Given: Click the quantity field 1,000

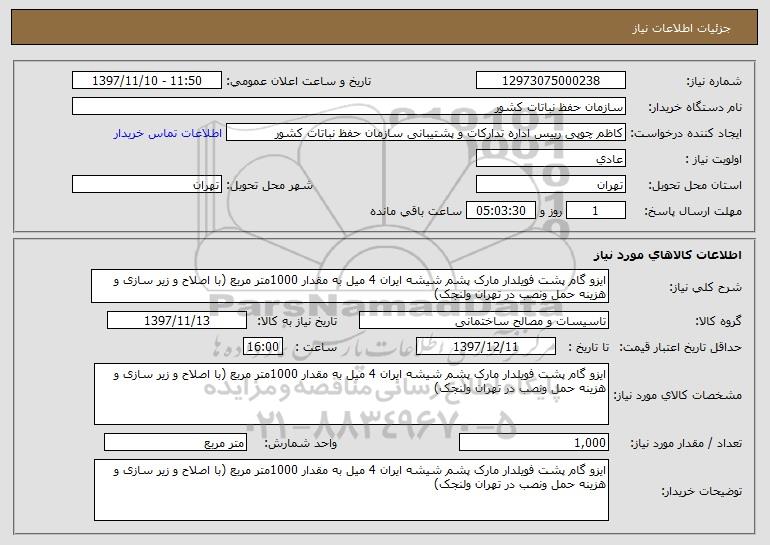Looking at the screenshot, I should pos(534,442).
